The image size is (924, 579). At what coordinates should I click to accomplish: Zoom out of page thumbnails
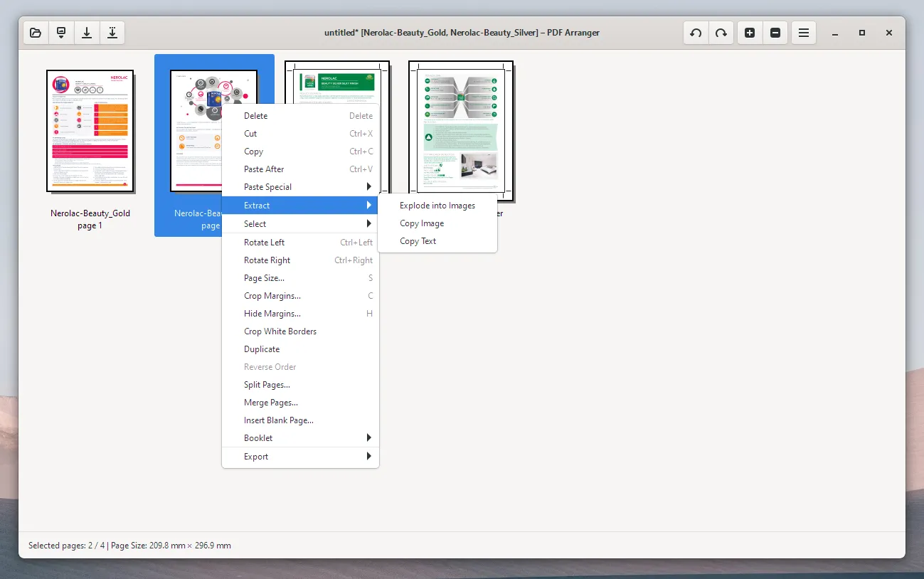(775, 32)
